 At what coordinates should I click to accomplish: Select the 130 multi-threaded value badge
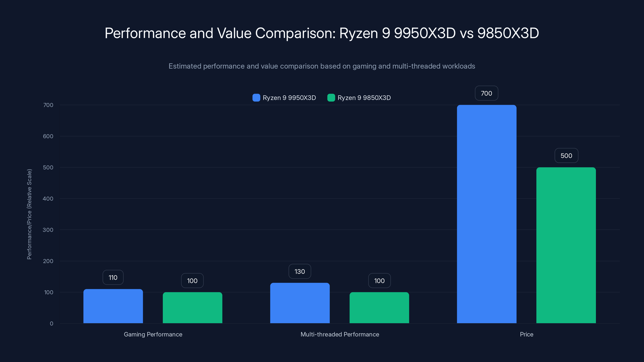tap(299, 271)
